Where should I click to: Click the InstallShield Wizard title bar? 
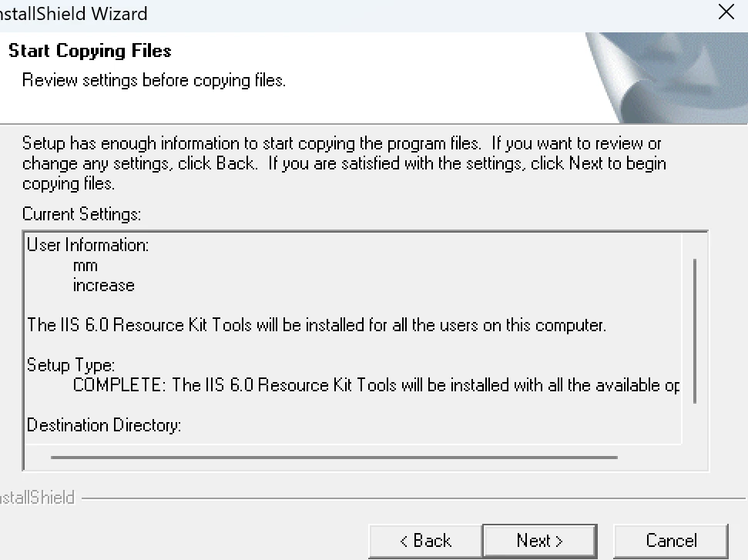(x=308, y=12)
